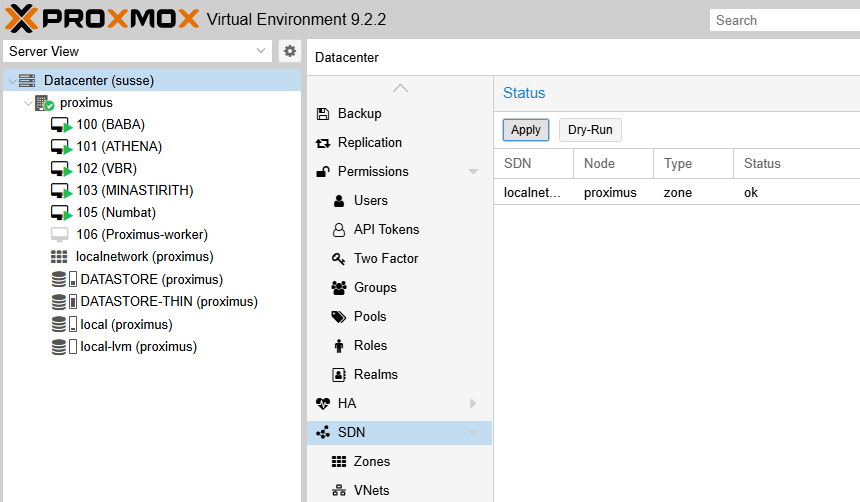Screen dimensions: 860x502
Task: Sort by the Node column header
Action: pos(614,163)
